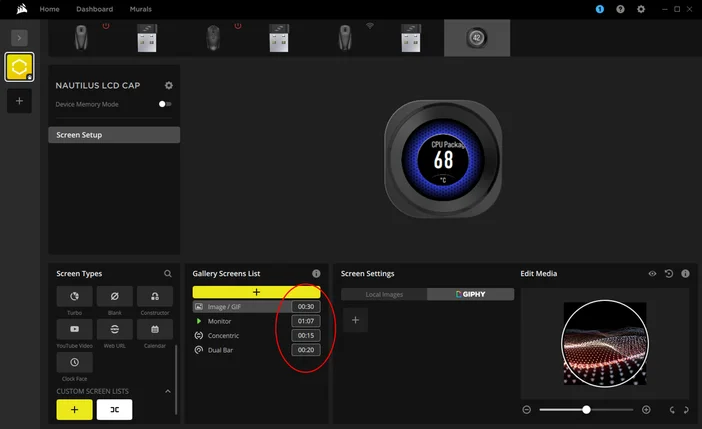The height and width of the screenshot is (429, 702).
Task: Open the Screen Setup section
Action: pyautogui.click(x=114, y=135)
